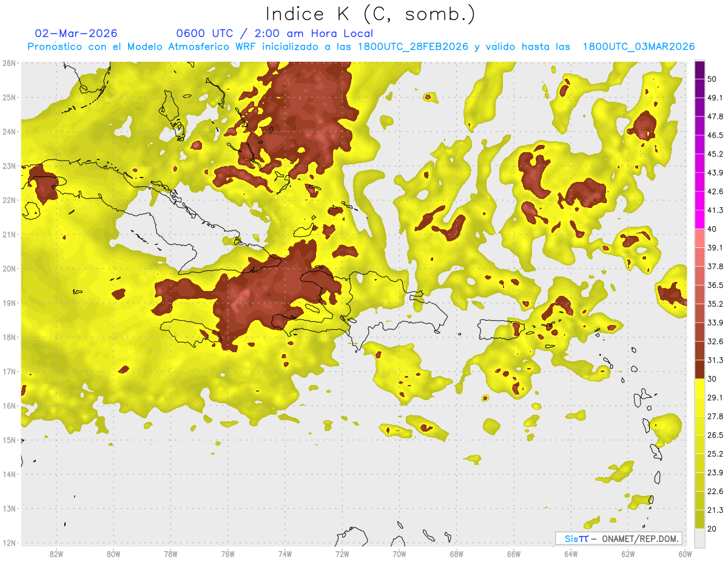
Task: Click the '20' color bar value
Action: pyautogui.click(x=712, y=529)
